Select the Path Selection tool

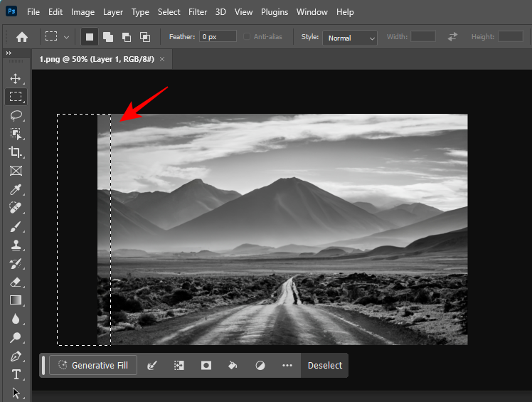pos(16,393)
